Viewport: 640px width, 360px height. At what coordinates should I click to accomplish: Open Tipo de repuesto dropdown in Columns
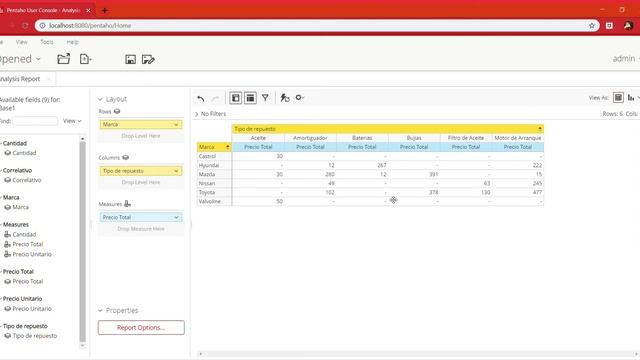coord(176,171)
